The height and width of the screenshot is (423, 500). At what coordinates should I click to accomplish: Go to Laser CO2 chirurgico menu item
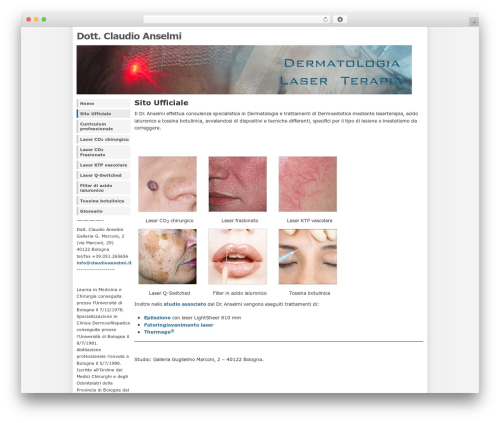[x=104, y=139]
